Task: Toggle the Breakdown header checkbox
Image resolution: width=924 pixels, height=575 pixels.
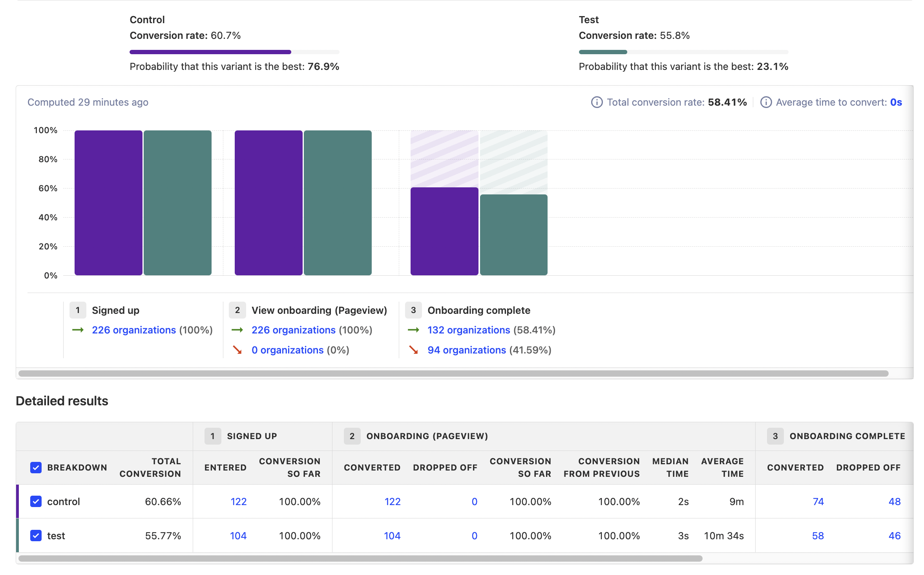Action: [36, 467]
